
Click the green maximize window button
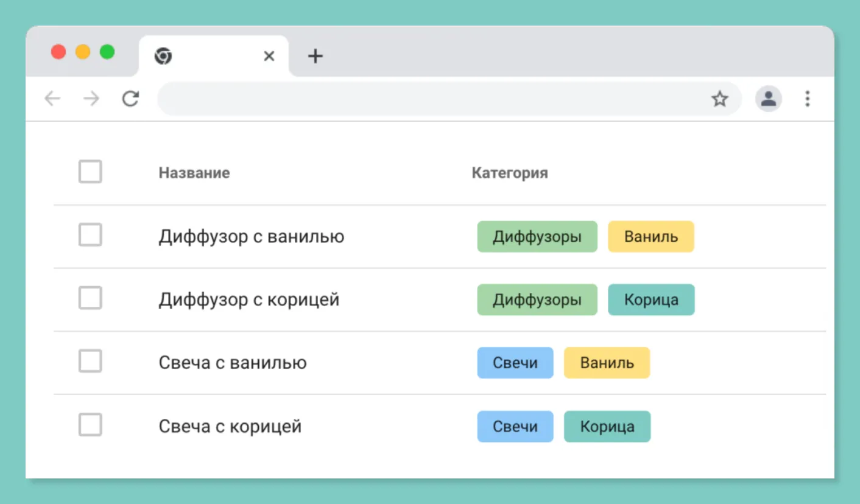tap(107, 52)
